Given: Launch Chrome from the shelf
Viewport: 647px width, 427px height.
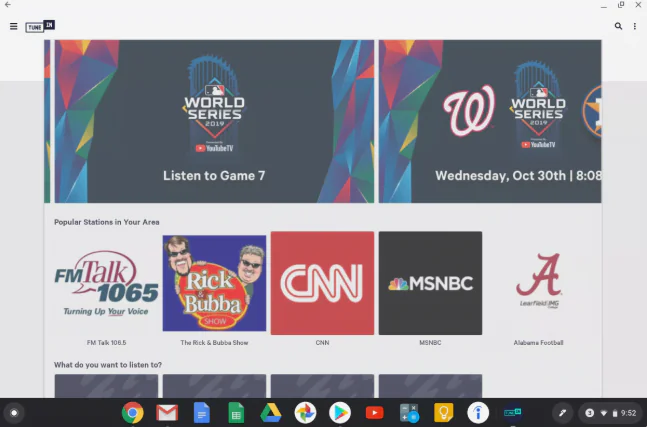Looking at the screenshot, I should (x=132, y=413).
